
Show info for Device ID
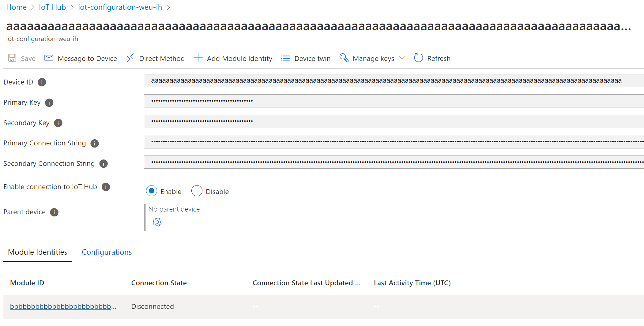[x=42, y=82]
